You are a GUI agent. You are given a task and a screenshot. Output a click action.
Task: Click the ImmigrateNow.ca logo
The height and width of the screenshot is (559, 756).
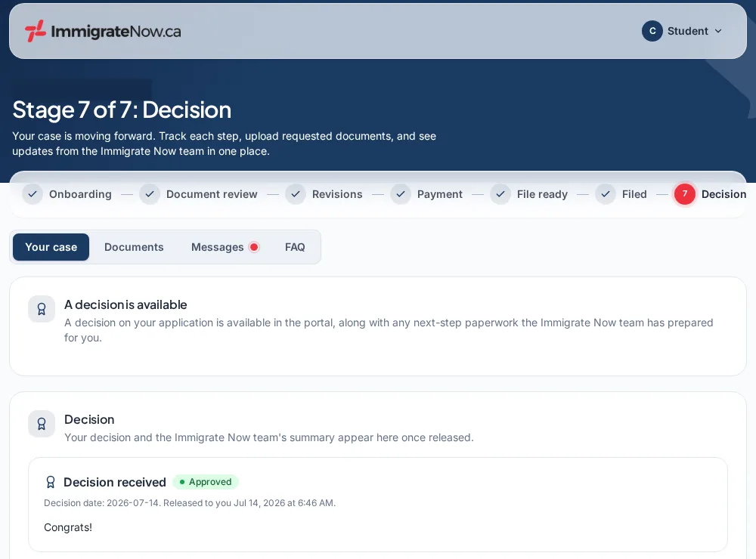click(103, 31)
